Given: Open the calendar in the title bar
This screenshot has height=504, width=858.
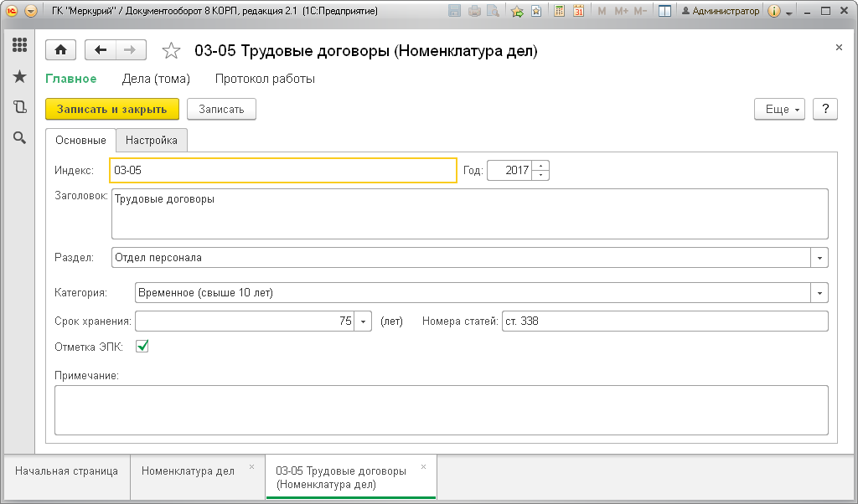Looking at the screenshot, I should click(578, 11).
